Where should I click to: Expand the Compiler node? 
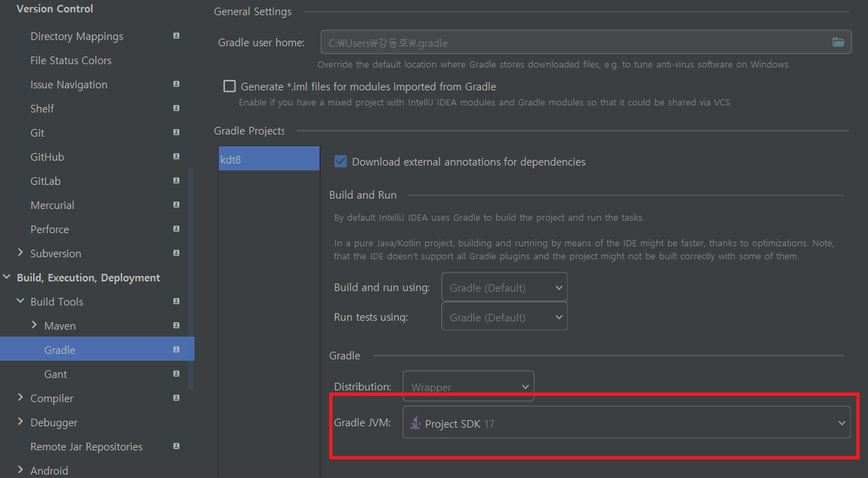pyautogui.click(x=20, y=398)
